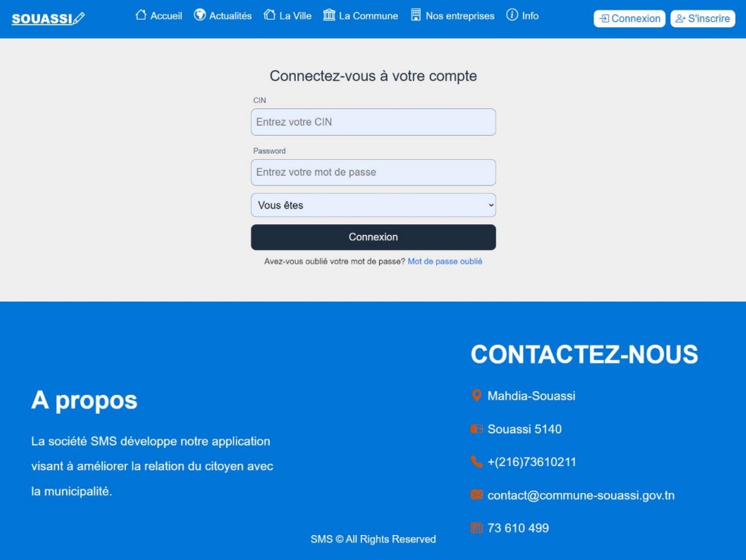Click the pencil icon beside the SOUASSI logo
The height and width of the screenshot is (560, 746).
click(x=79, y=18)
